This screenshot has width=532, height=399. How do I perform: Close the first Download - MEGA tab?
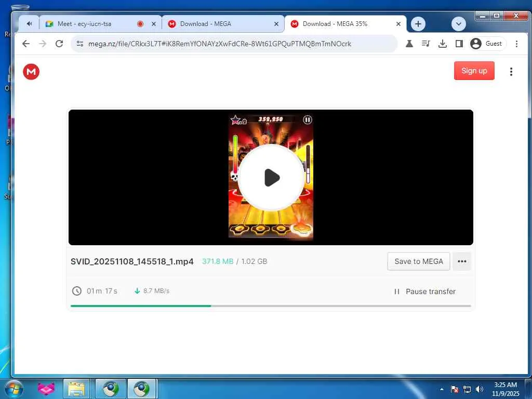tap(276, 24)
